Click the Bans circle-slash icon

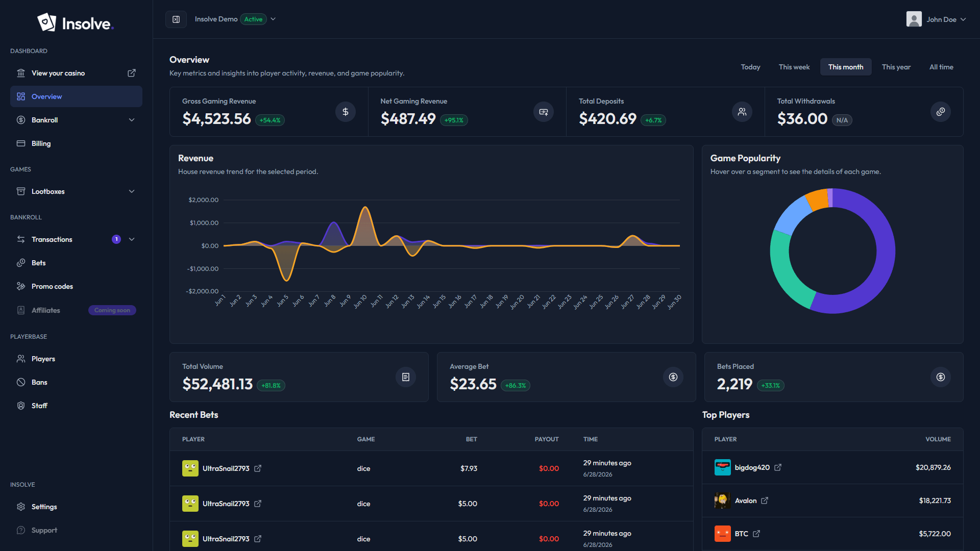(21, 382)
